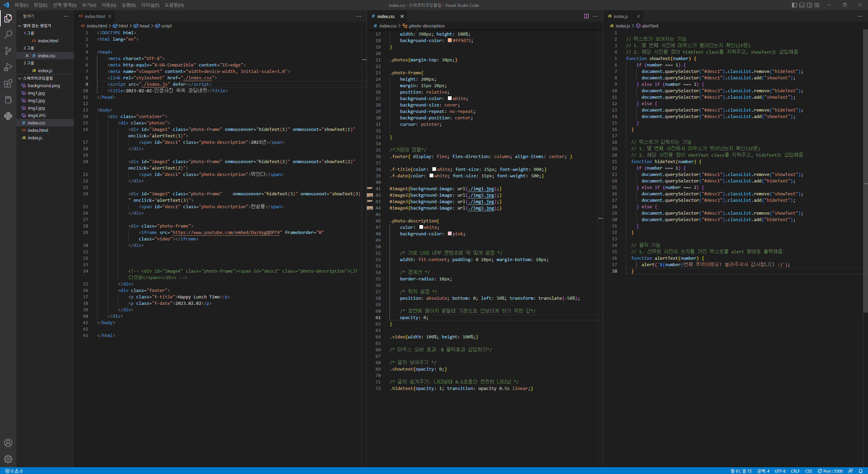Toggle the bottom panel layout button
Screen dimensions: 868x474
pyautogui.click(x=802, y=5)
